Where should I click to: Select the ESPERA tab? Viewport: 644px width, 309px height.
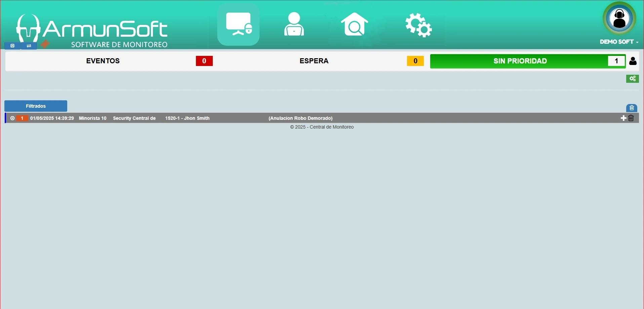pyautogui.click(x=314, y=61)
